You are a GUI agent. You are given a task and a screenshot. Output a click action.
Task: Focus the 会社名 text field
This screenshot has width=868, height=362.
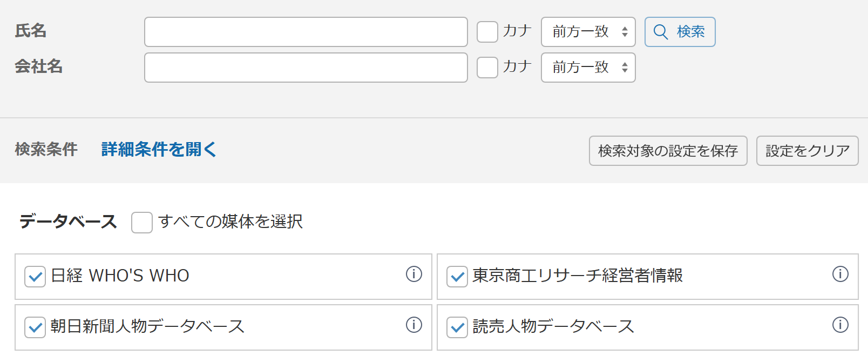306,68
